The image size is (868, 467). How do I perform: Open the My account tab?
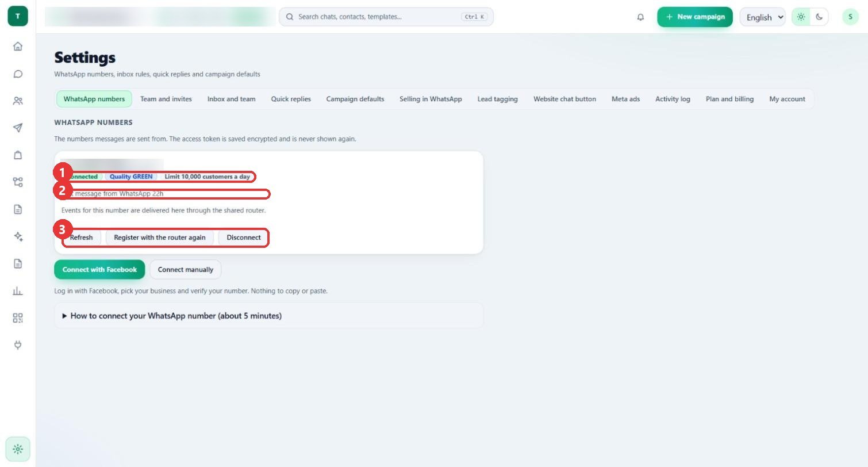pos(787,99)
